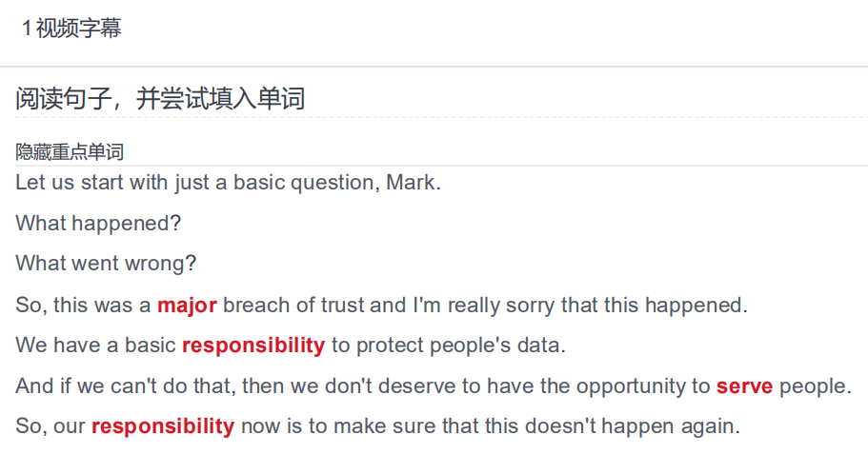868x455 pixels.
Task: Click responsibility in the basic responsibility sentence
Action: click(x=253, y=346)
